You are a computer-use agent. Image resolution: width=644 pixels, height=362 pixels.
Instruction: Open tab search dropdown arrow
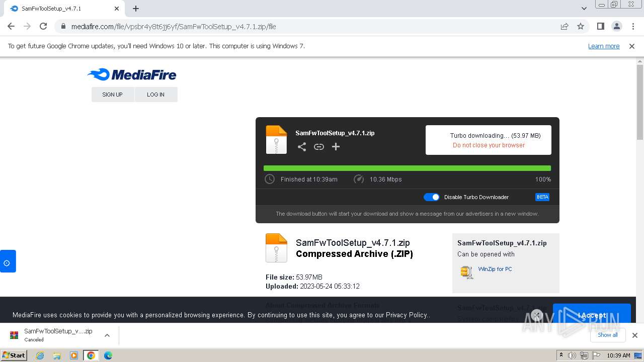[584, 9]
